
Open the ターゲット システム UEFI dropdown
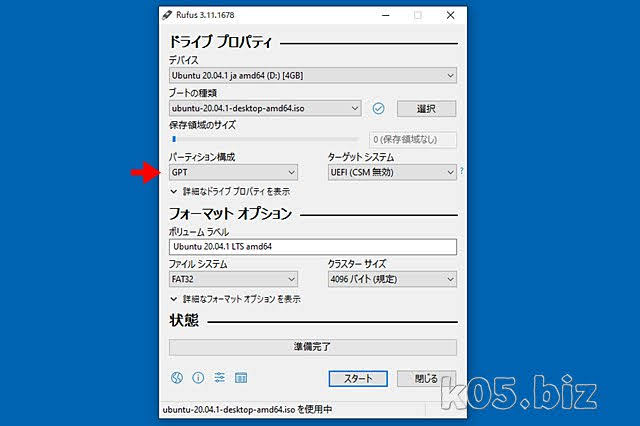tap(392, 172)
